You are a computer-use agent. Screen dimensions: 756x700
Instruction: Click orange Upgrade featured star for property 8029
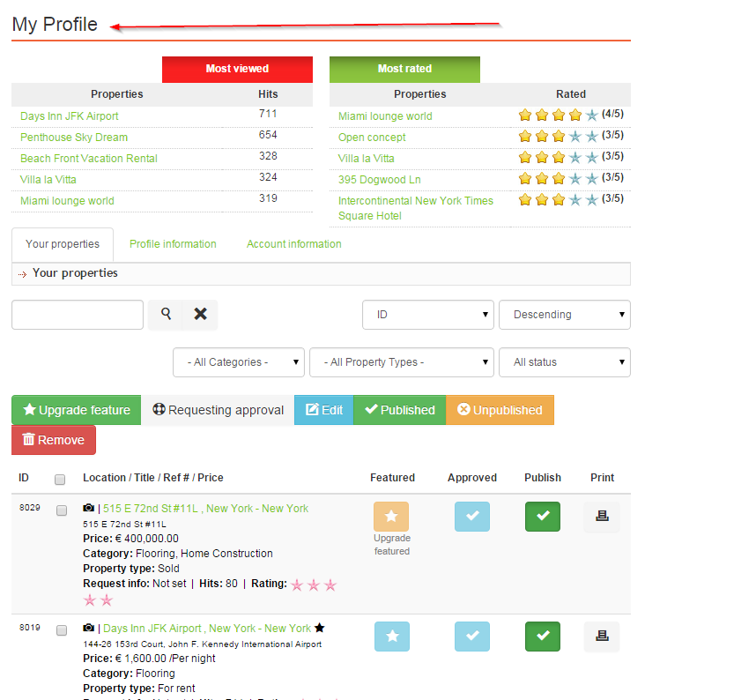pos(391,517)
